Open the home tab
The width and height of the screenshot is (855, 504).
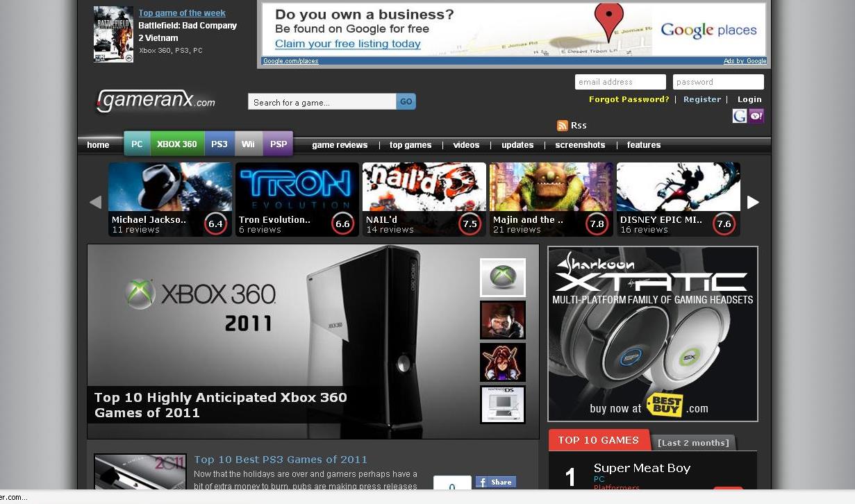point(98,144)
